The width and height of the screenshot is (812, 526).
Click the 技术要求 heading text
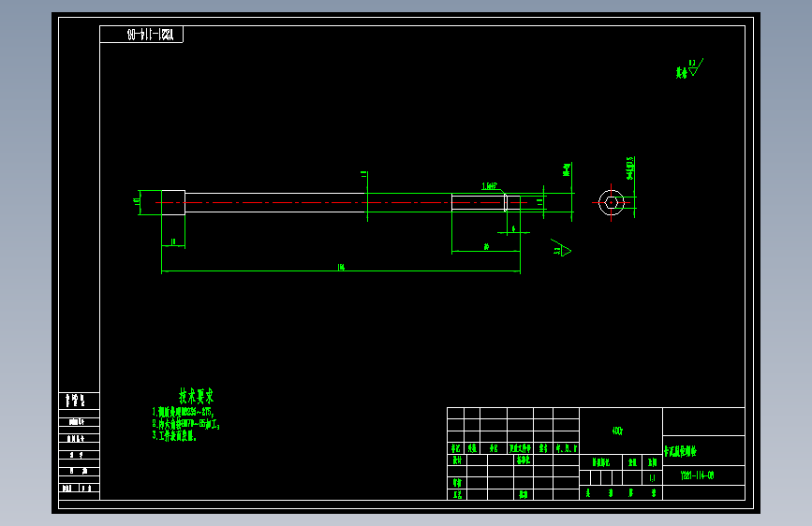click(x=197, y=396)
